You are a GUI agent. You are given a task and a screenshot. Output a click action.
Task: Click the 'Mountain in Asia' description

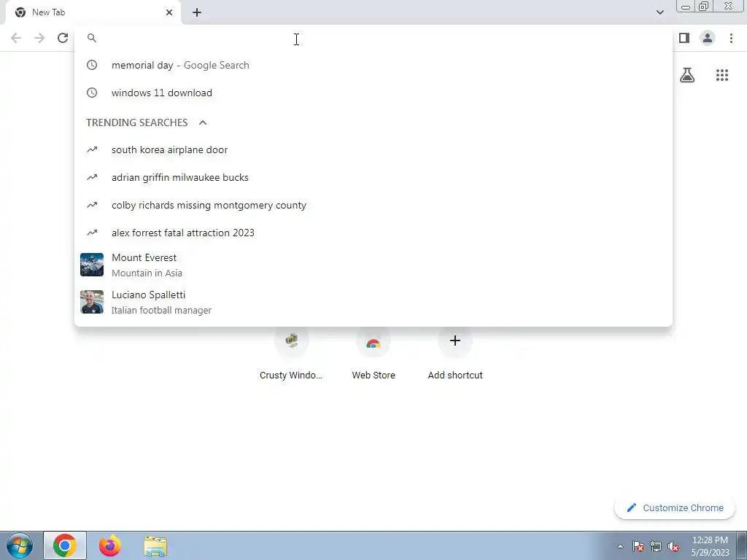147,273
